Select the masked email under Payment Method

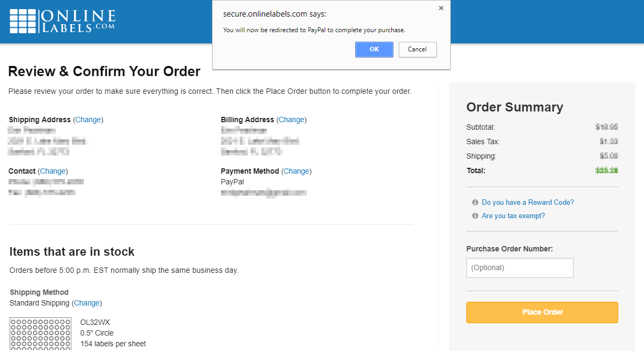[x=263, y=192]
